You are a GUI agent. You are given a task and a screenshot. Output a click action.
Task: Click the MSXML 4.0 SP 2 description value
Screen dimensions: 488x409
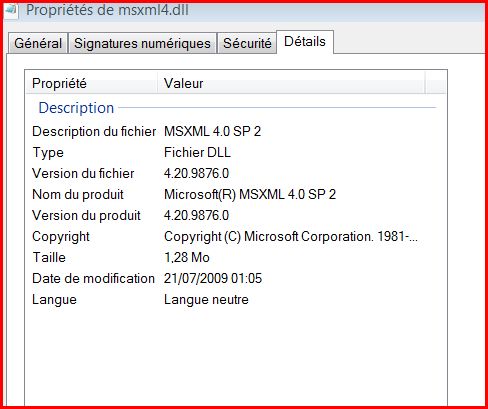pyautogui.click(x=212, y=131)
